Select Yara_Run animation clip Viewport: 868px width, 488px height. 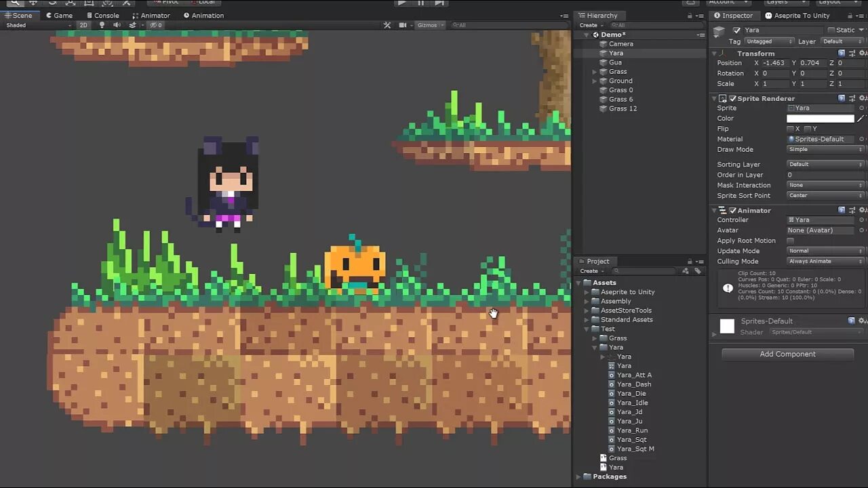click(x=632, y=430)
